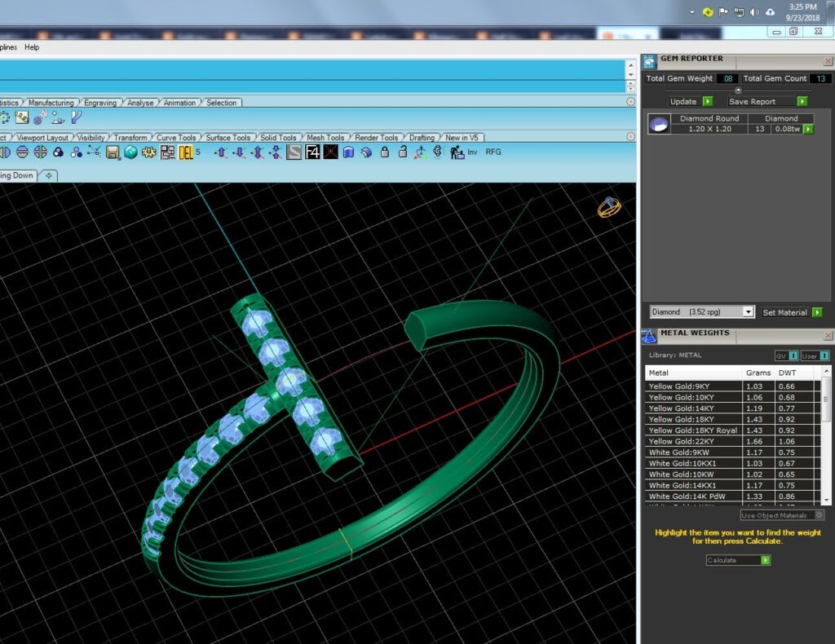Viewport: 835px width, 644px height.
Task: Open the Manufacturing tab
Action: pos(51,103)
